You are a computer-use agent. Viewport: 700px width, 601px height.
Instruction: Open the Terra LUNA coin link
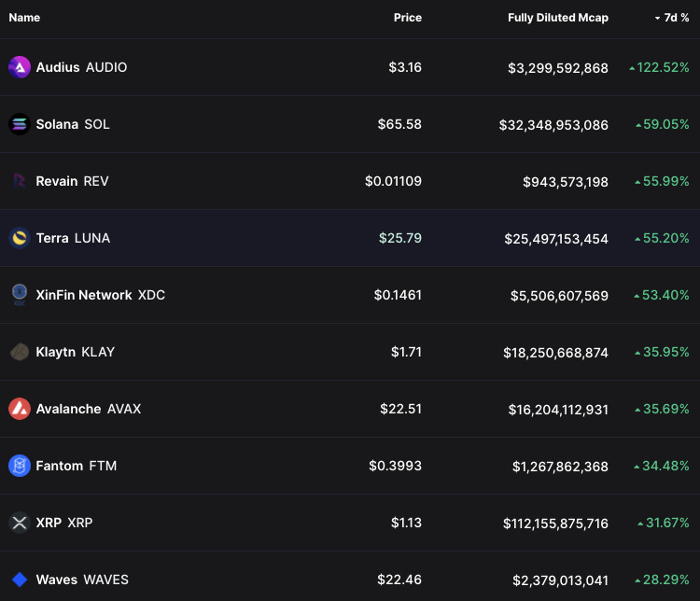click(x=73, y=238)
